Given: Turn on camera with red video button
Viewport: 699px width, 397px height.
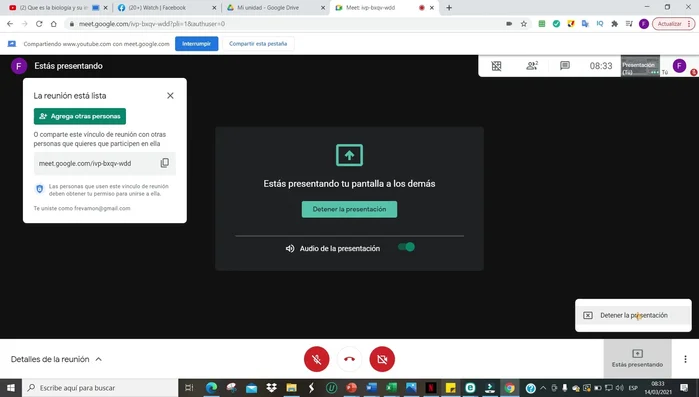Looking at the screenshot, I should coord(382,359).
